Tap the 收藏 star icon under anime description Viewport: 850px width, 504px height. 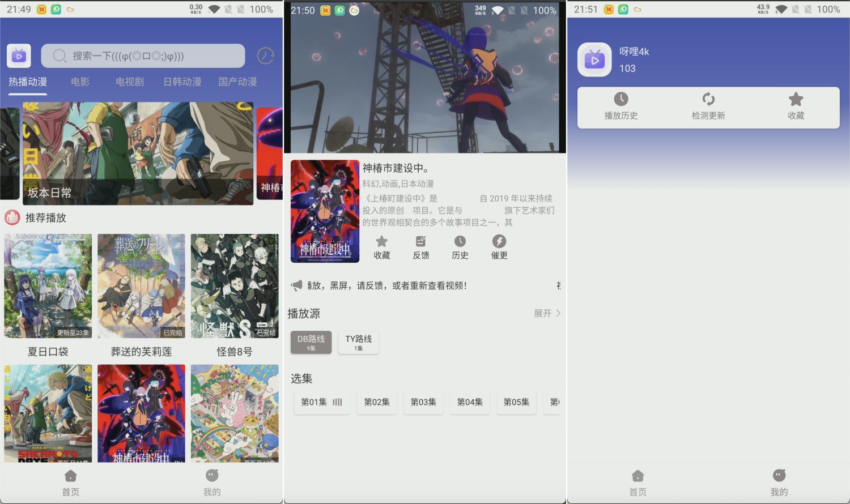pyautogui.click(x=382, y=242)
